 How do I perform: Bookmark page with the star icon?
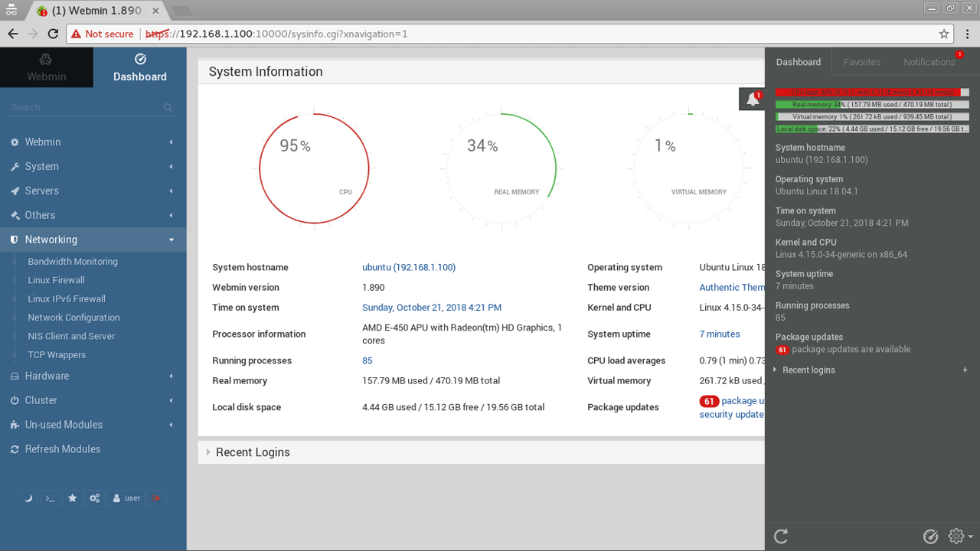click(x=944, y=34)
